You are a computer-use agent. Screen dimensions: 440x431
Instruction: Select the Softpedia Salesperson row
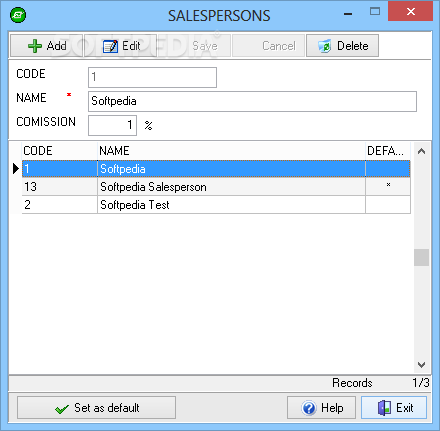216,187
